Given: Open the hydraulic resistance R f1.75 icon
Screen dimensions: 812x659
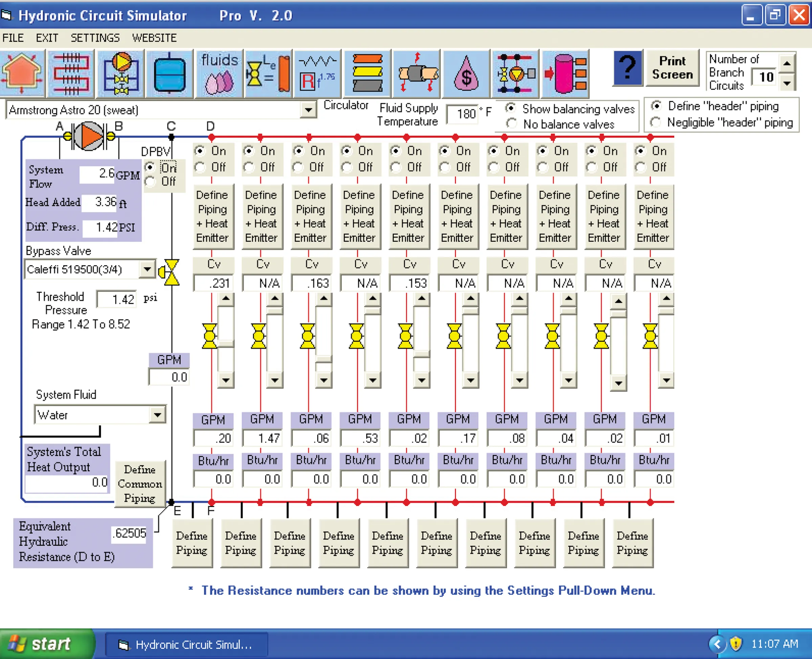Looking at the screenshot, I should (317, 74).
